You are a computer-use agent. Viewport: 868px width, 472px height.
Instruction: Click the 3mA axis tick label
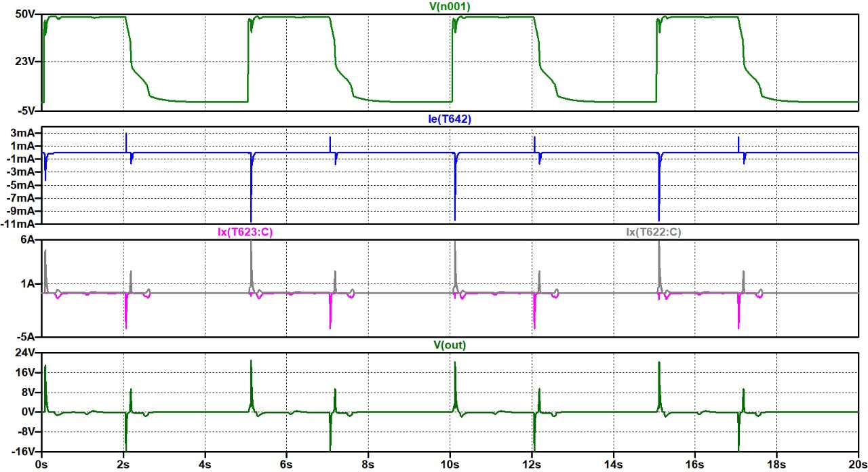pos(23,134)
